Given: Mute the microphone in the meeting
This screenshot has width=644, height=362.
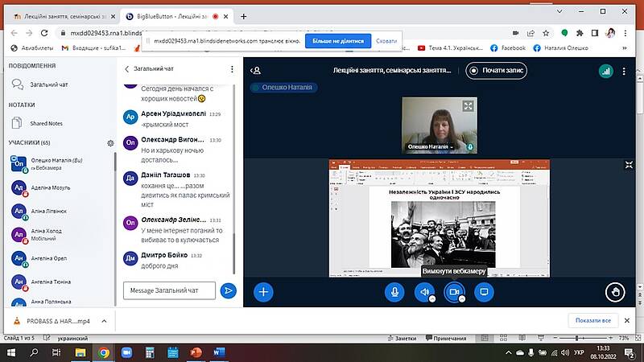Looking at the screenshot, I should tap(394, 292).
